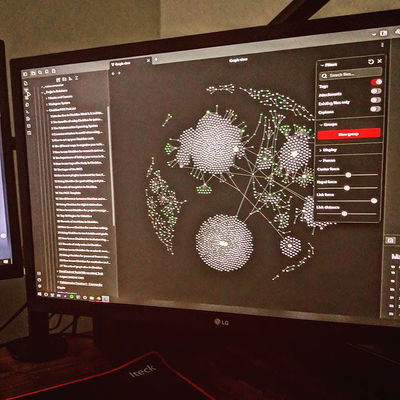The width and height of the screenshot is (400, 400).
Task: Toggle right sidebar icon in window top-right corner
Action: coord(384,33)
